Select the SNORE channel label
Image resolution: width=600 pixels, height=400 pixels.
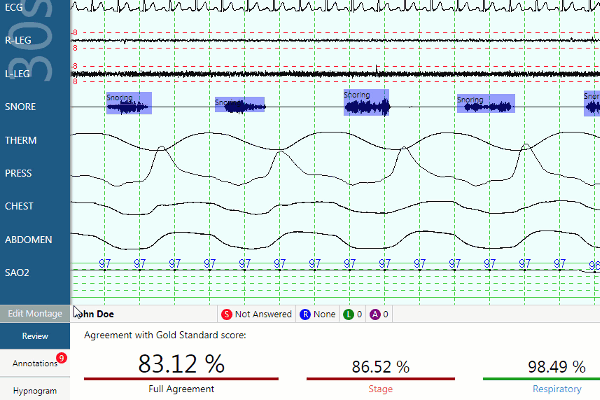pyautogui.click(x=21, y=107)
